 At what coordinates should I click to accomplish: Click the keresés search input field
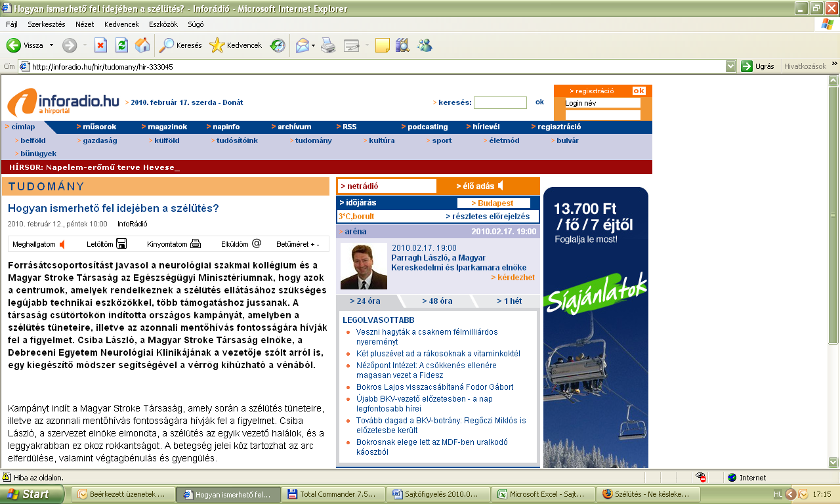[500, 102]
